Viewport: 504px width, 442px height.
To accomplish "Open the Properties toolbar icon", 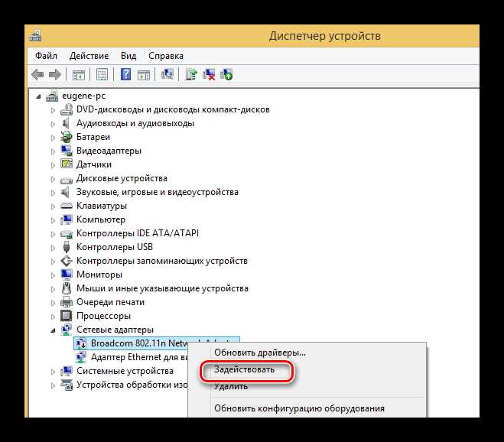I will 102,75.
